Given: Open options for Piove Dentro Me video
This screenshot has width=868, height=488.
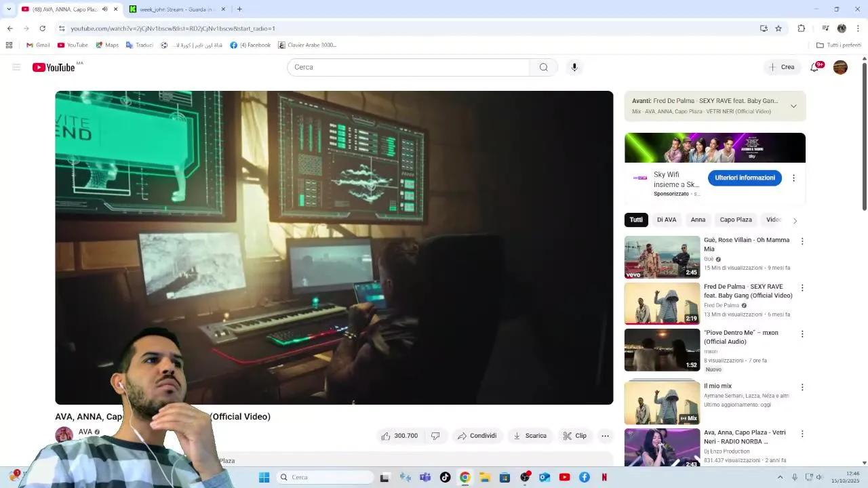Looking at the screenshot, I should 802,334.
